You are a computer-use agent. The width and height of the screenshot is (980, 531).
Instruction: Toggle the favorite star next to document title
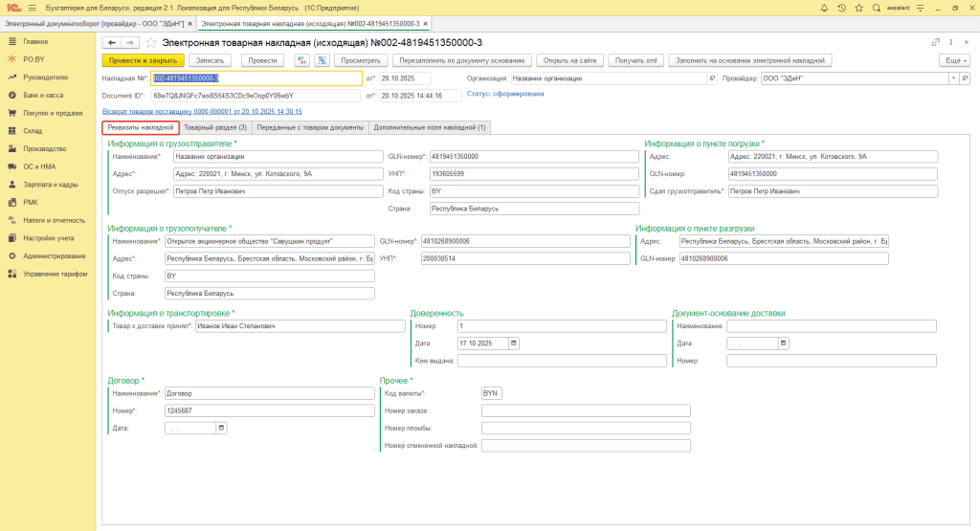coord(150,43)
